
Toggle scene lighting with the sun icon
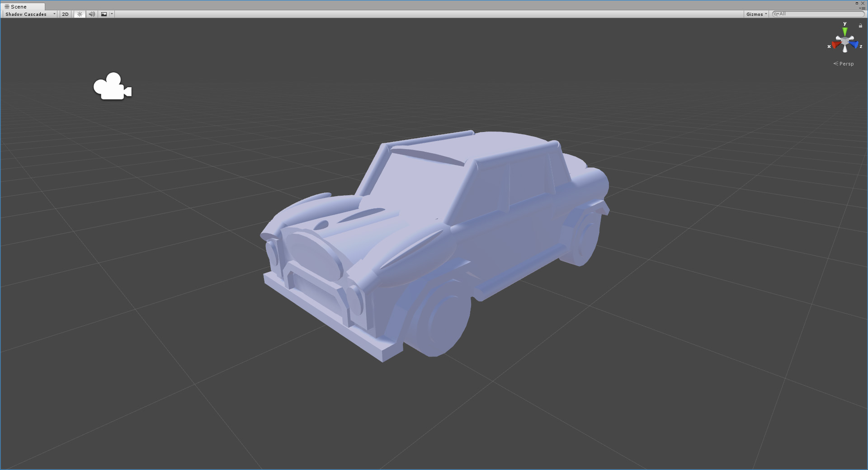pyautogui.click(x=80, y=14)
